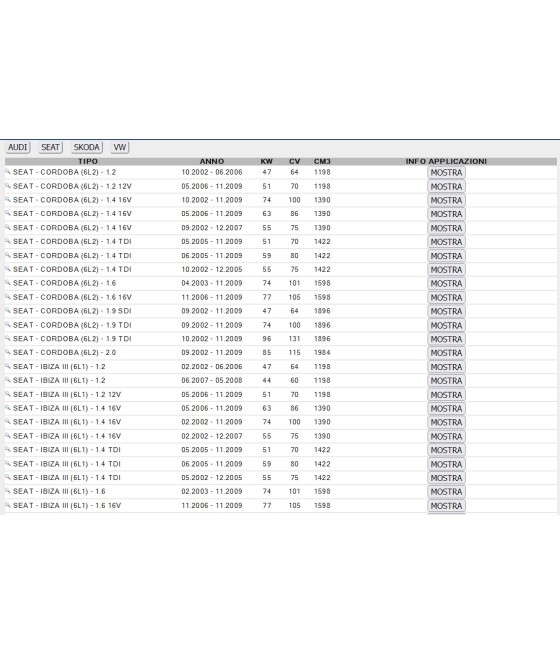The height and width of the screenshot is (655, 560).
Task: Click MOSTRA for Ibiza III 1.2 60 CV
Action: (446, 381)
